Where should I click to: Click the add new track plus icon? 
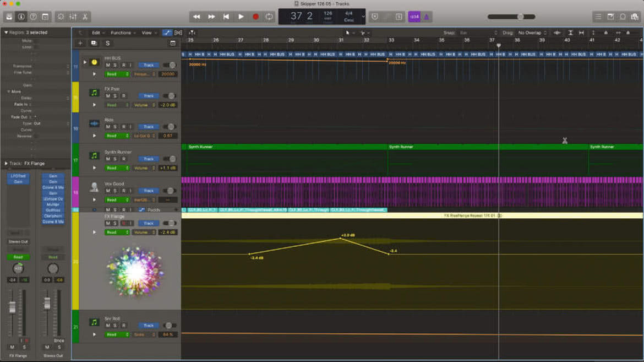(x=80, y=43)
